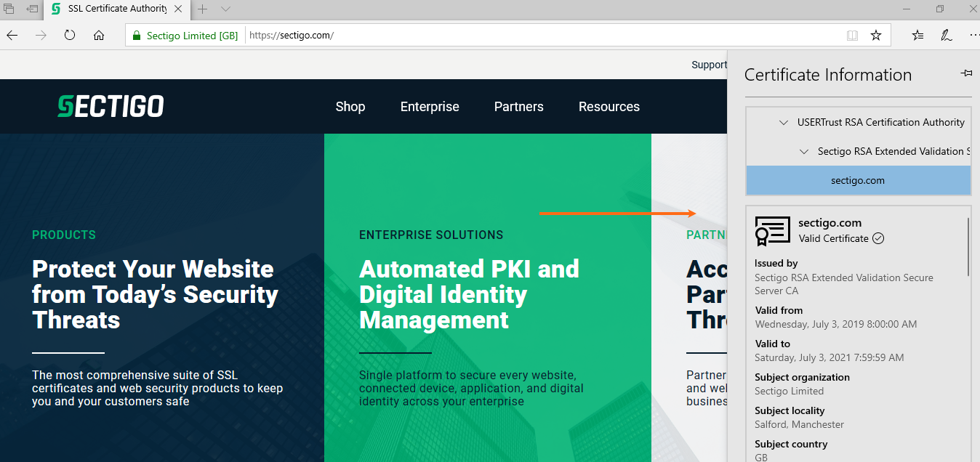Click the Sectigo logo

111,106
